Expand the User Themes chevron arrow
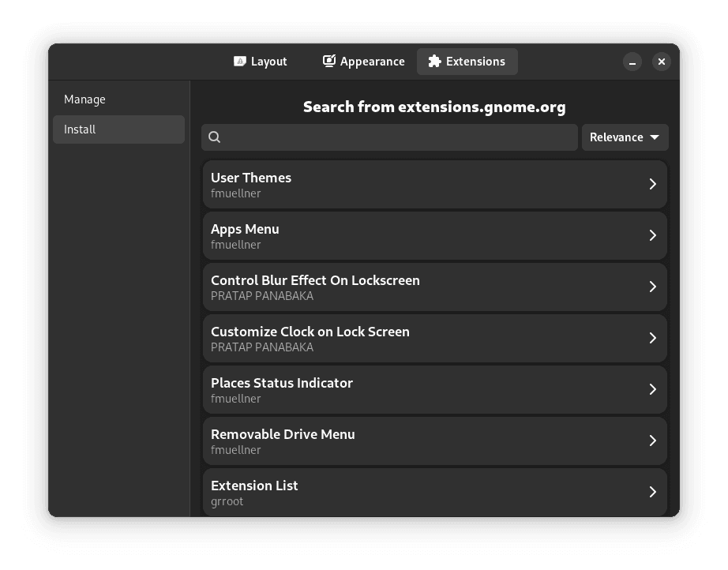 click(652, 184)
